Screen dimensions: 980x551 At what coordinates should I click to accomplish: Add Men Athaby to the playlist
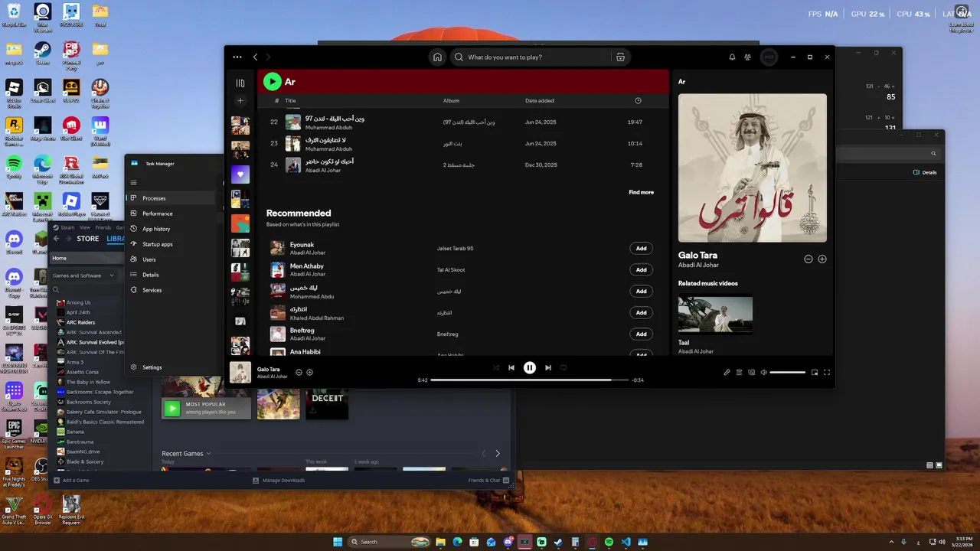point(641,269)
